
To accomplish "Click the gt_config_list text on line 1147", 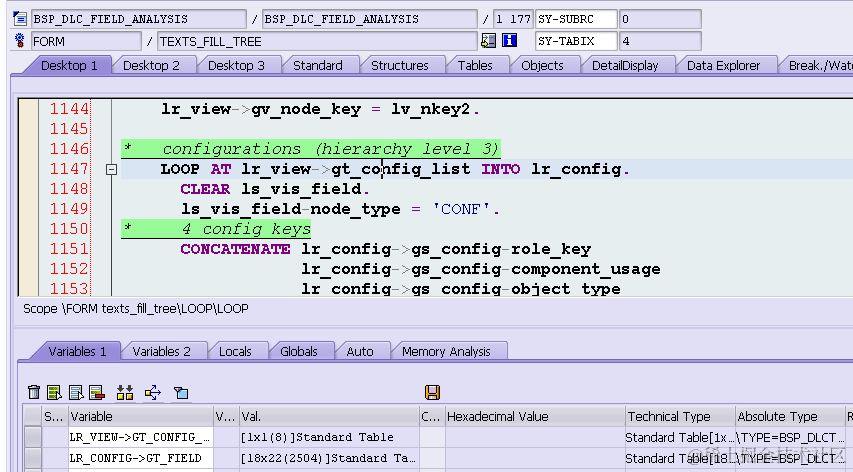I will pos(400,169).
